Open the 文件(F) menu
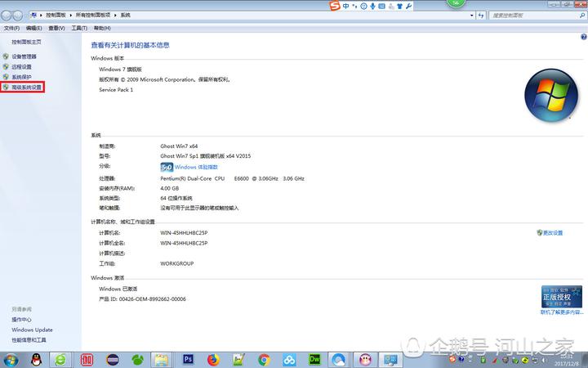588x368 pixels. (11, 28)
